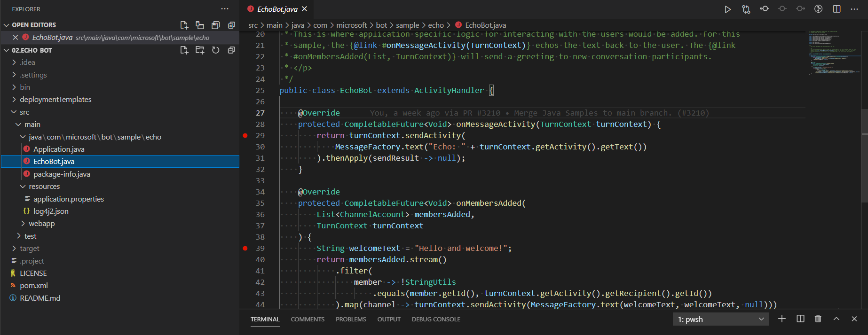Save all open editors
Viewport: 868px width, 335px height.
215,25
